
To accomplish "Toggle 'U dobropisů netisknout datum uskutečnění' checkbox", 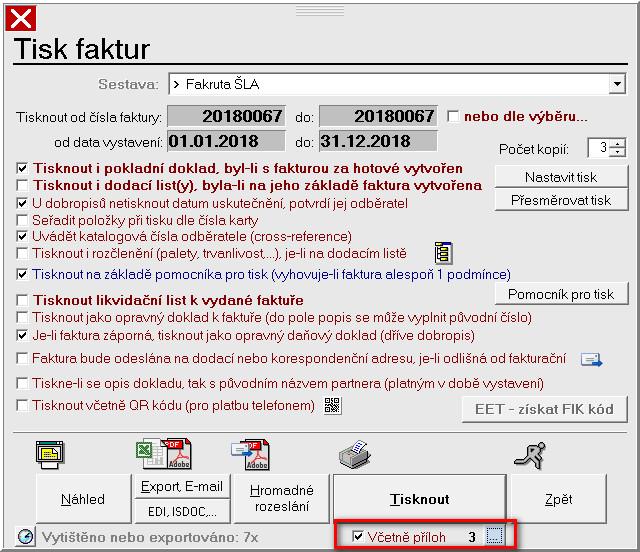I will click(22, 203).
